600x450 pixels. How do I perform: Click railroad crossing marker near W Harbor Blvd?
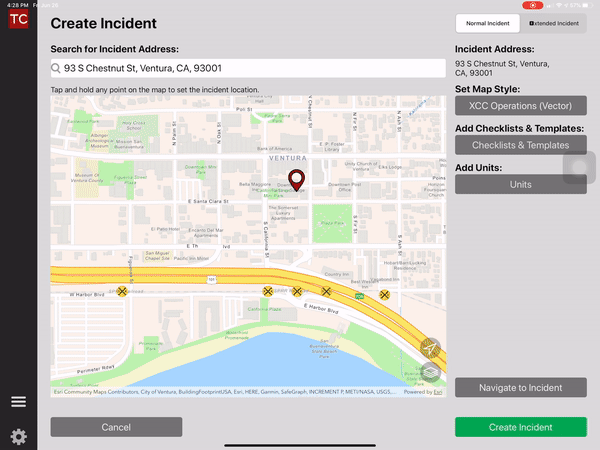(122, 292)
